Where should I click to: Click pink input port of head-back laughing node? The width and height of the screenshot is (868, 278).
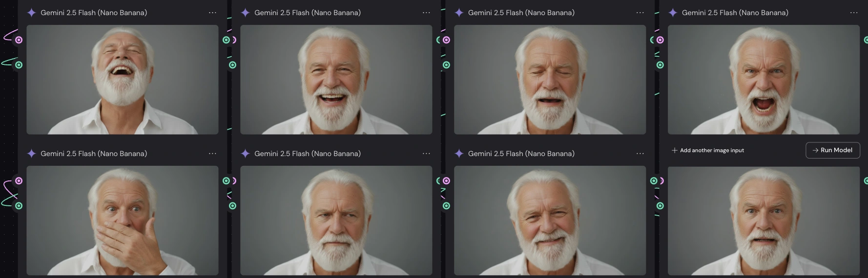[x=19, y=40]
